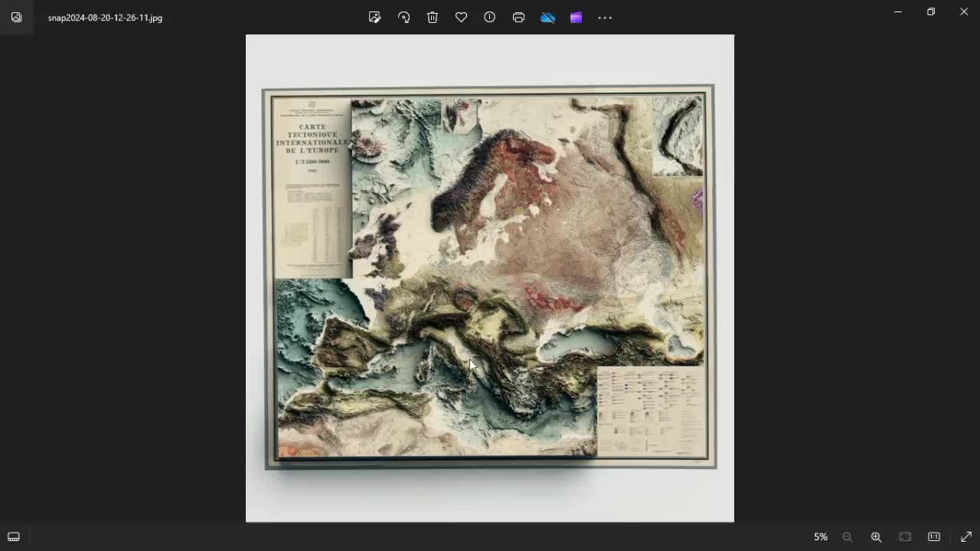Close the Photos window
The width and height of the screenshot is (980, 551).
[x=964, y=11]
